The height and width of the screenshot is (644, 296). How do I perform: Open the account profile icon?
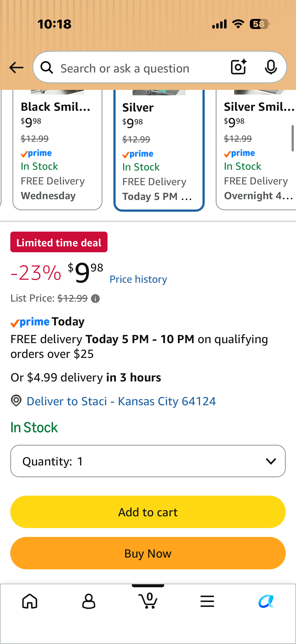click(89, 601)
